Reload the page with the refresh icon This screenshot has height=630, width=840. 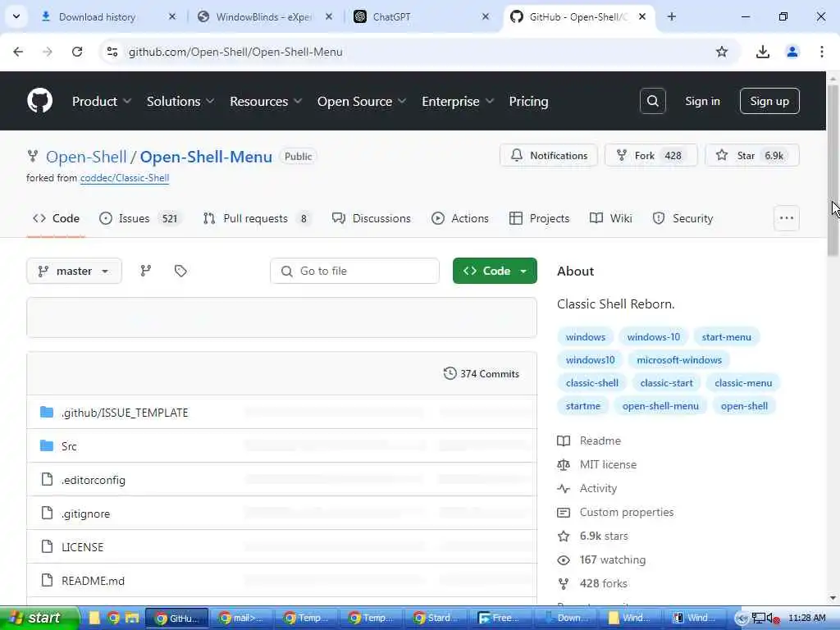coord(77,52)
